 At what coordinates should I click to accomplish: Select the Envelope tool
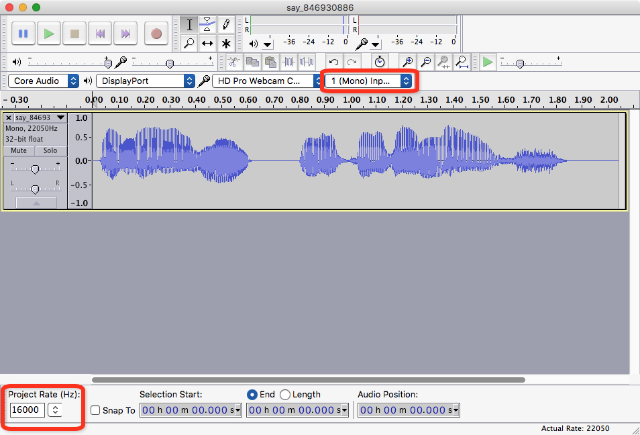click(207, 24)
